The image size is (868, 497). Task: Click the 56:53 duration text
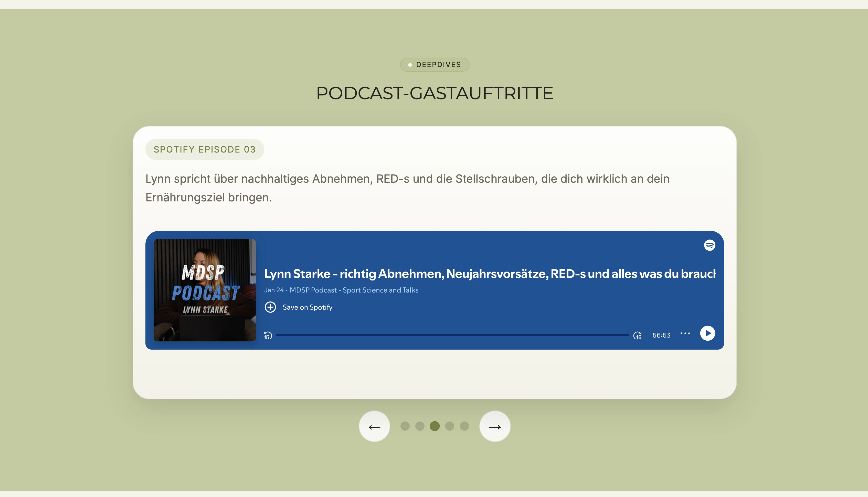tap(661, 335)
